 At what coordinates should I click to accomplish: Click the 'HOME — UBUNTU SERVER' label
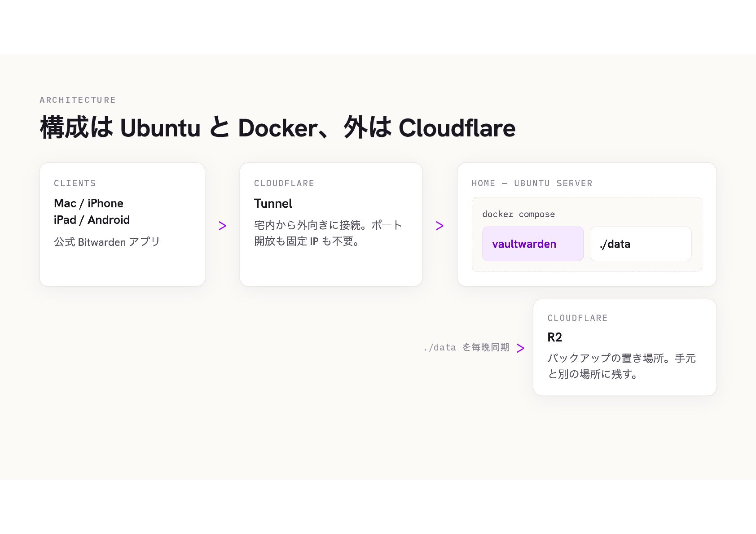click(532, 183)
